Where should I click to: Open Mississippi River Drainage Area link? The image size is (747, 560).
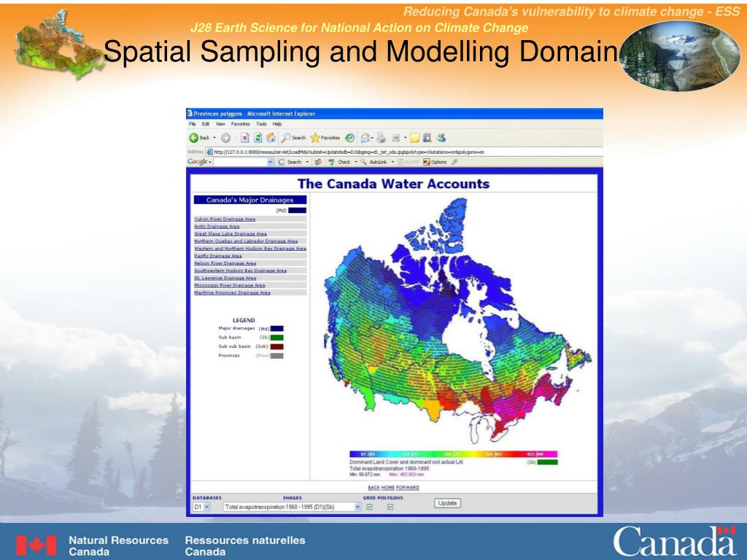pos(229,285)
